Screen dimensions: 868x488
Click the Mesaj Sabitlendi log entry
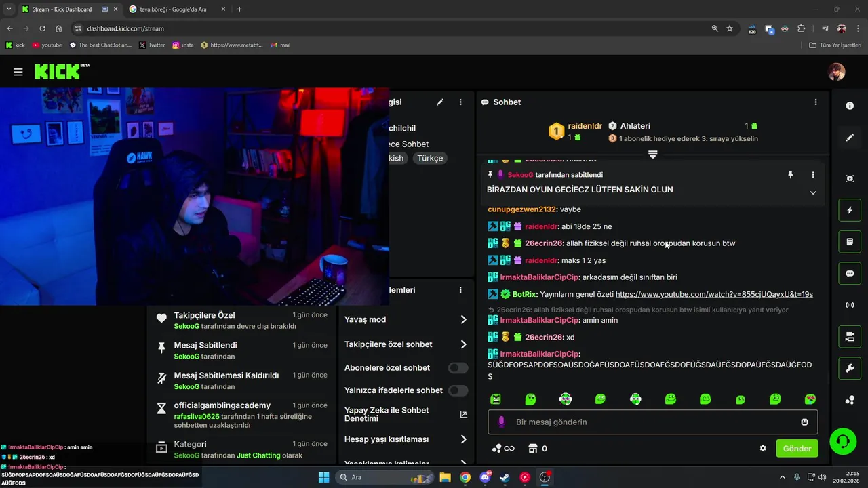(241, 350)
